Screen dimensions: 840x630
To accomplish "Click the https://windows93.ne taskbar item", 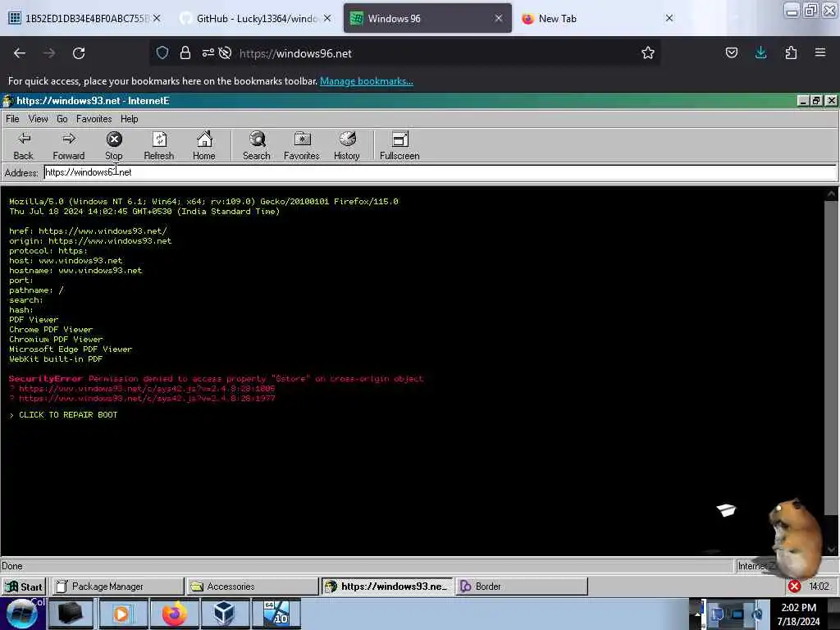I will (x=387, y=587).
